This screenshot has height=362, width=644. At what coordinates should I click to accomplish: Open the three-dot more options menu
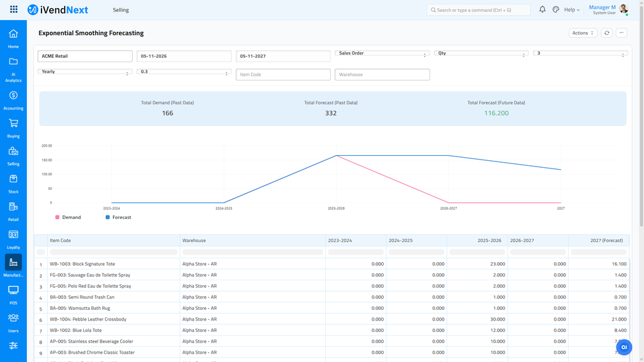click(621, 33)
